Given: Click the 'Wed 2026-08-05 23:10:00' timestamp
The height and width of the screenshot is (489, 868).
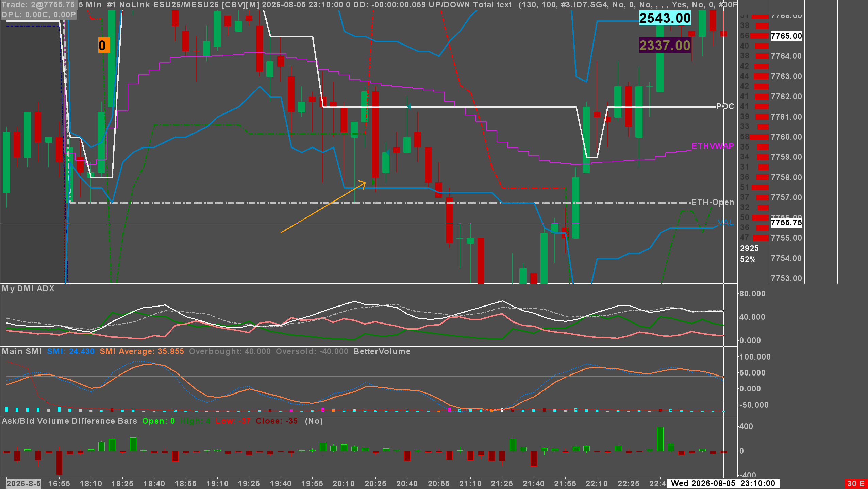Looking at the screenshot, I should coord(723,483).
